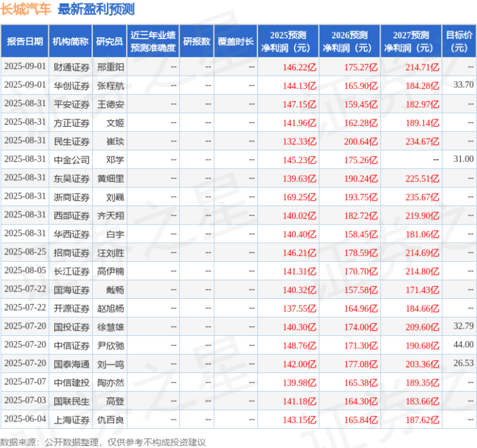Click the 研报数 column header
Viewport: 477px width, 448px height.
pos(196,41)
